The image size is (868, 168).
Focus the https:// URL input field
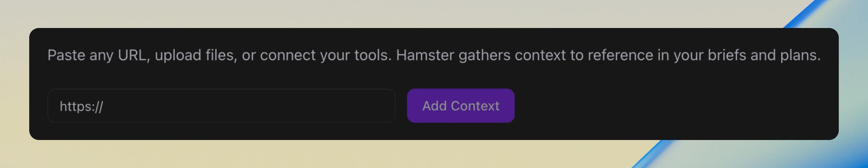click(221, 106)
